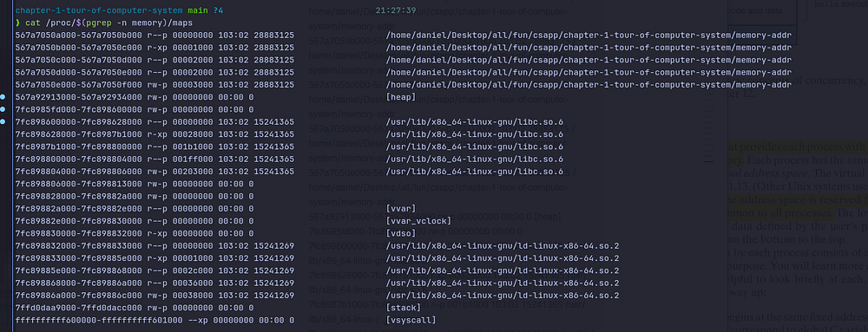Image resolution: width=868 pixels, height=332 pixels.
Task: Click the last ld-linux-x86-64.so.2 path
Action: 502,295
